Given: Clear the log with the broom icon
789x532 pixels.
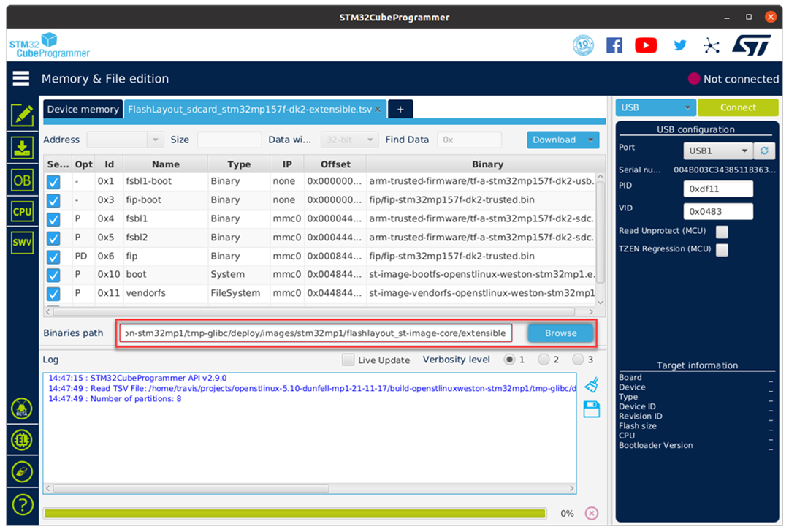Looking at the screenshot, I should point(592,385).
